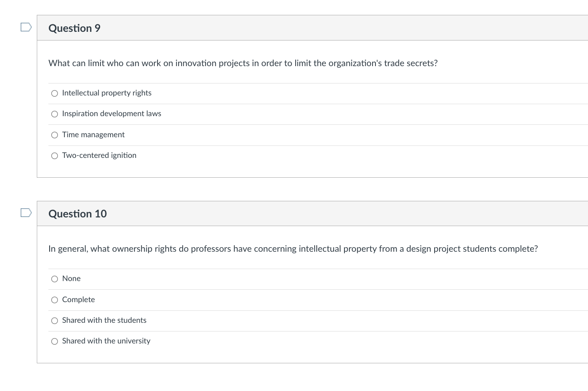Click Shared with the students label
This screenshot has height=391, width=588.
pyautogui.click(x=104, y=320)
